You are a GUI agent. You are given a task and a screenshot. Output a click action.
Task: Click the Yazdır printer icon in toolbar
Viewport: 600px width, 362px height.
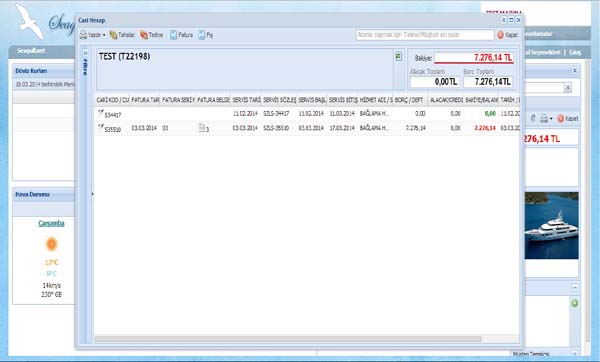(x=83, y=35)
